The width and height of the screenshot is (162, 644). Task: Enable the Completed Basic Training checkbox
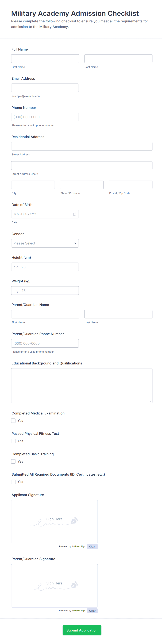click(x=13, y=461)
